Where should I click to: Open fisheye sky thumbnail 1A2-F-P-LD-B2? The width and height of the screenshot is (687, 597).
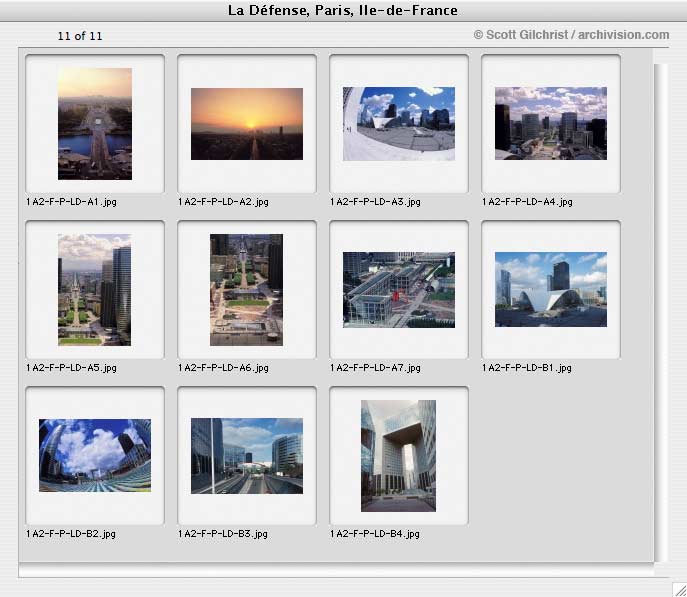(x=95, y=455)
